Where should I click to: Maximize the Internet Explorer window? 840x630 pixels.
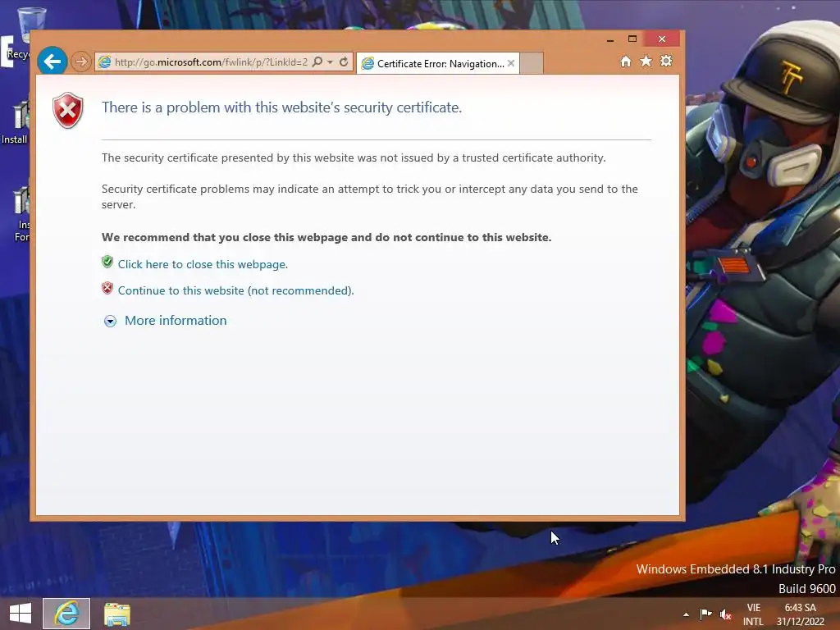coord(632,39)
